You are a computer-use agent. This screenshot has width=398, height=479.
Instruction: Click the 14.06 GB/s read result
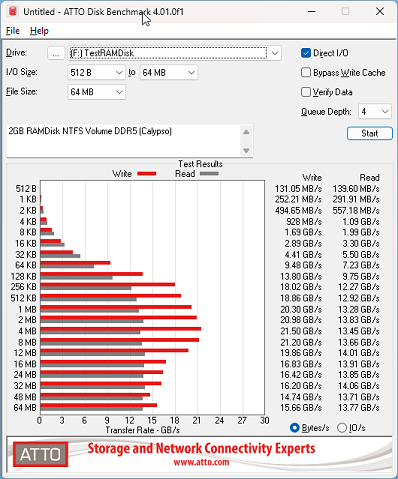pos(359,386)
